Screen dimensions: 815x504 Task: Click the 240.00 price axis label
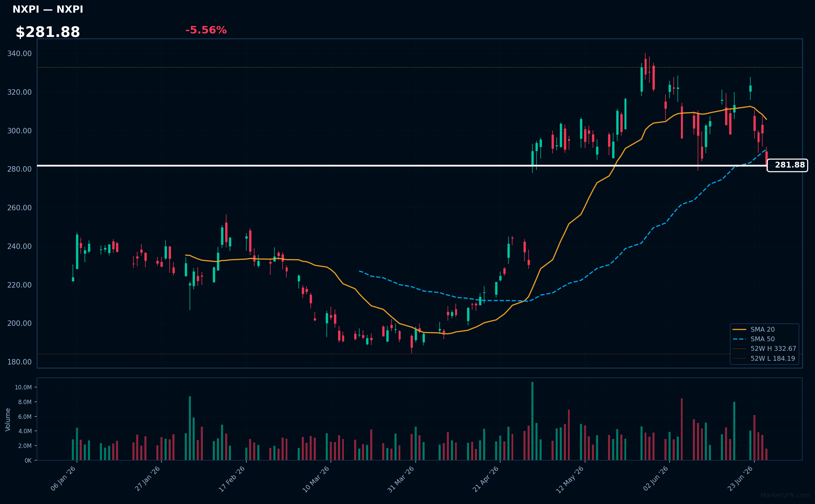tap(20, 246)
